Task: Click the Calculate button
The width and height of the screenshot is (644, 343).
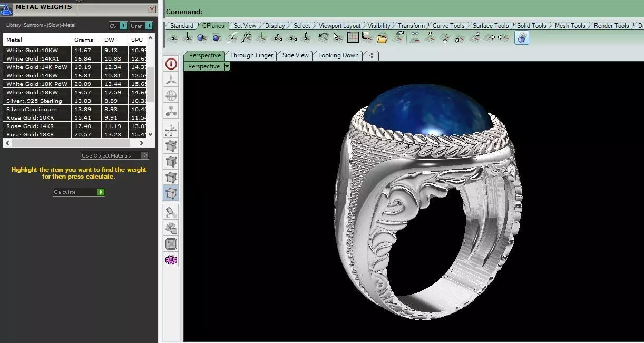Action: click(x=79, y=192)
